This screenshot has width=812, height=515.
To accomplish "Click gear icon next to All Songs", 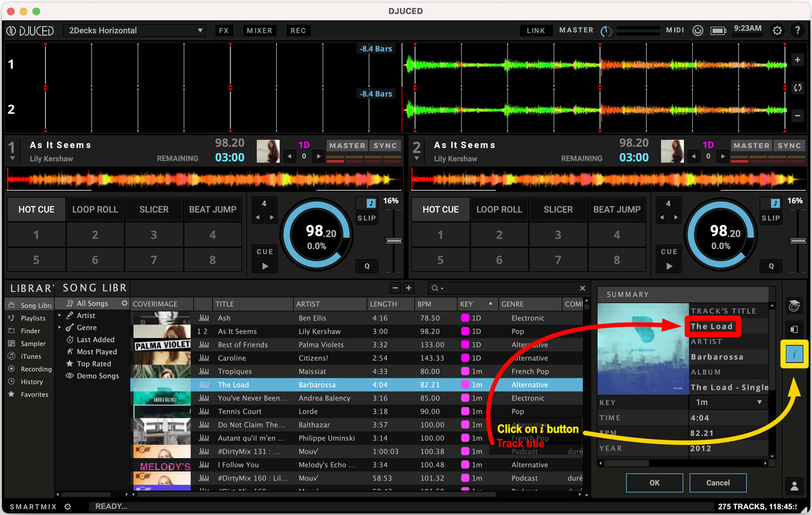I will 124,303.
